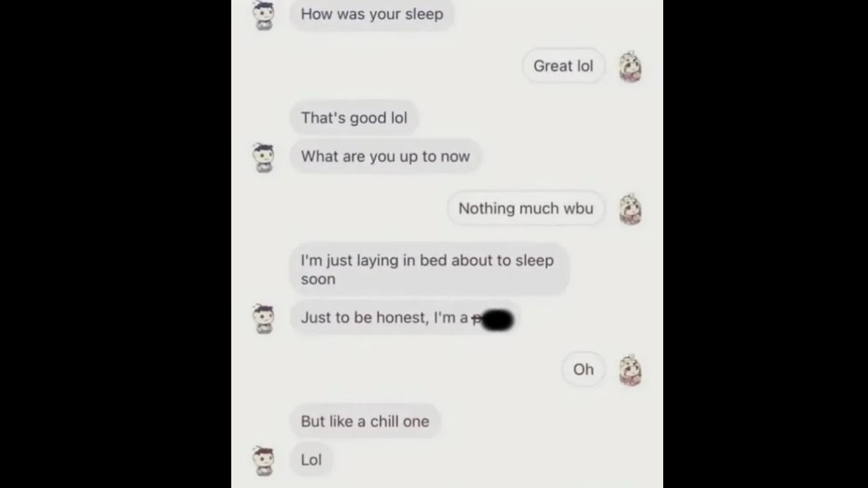Click the blacked-out censored word in the message
Image resolution: width=868 pixels, height=488 pixels.
coord(495,319)
